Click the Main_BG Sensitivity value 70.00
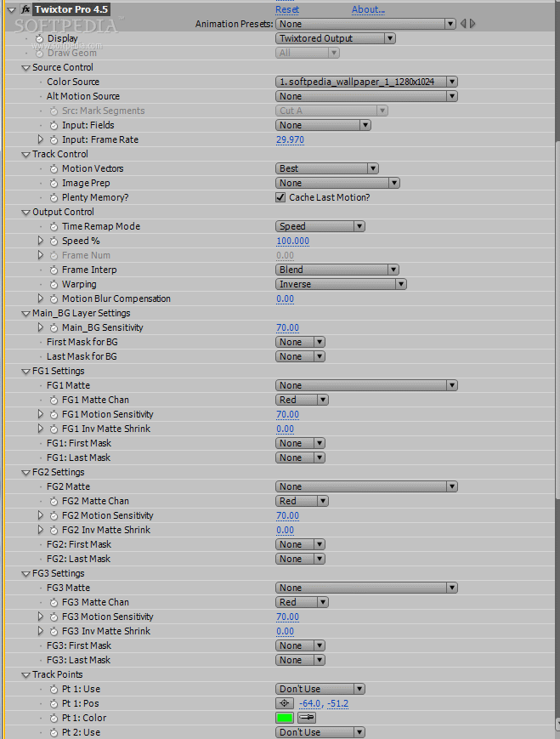 coord(287,327)
